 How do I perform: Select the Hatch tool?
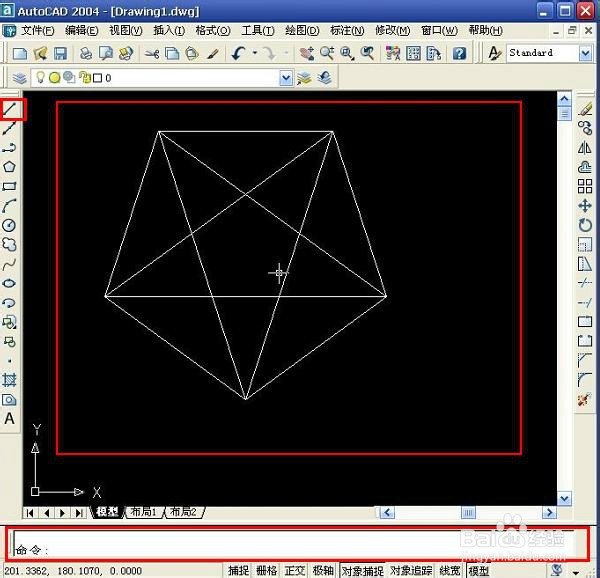coord(10,380)
